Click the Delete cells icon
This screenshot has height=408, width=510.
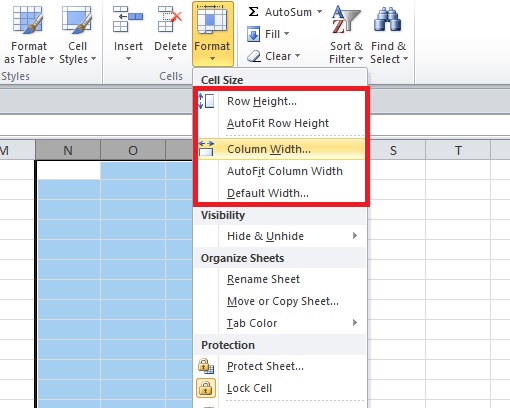[x=170, y=19]
